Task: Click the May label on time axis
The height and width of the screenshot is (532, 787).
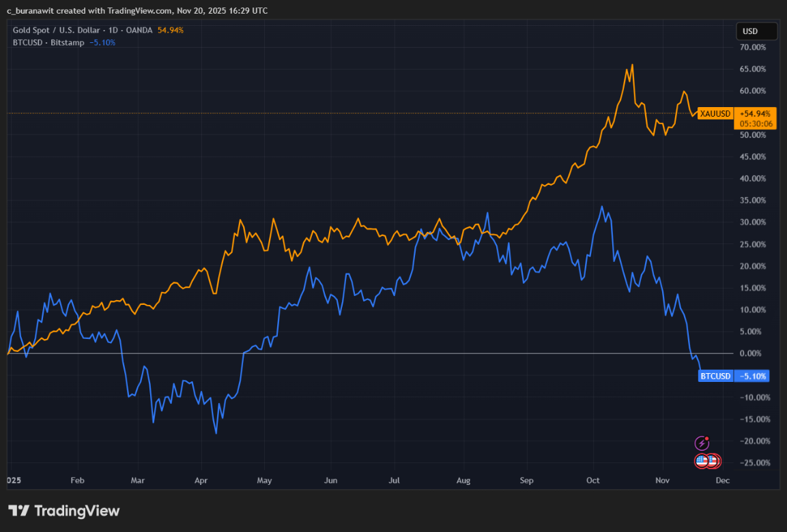Action: pyautogui.click(x=264, y=481)
